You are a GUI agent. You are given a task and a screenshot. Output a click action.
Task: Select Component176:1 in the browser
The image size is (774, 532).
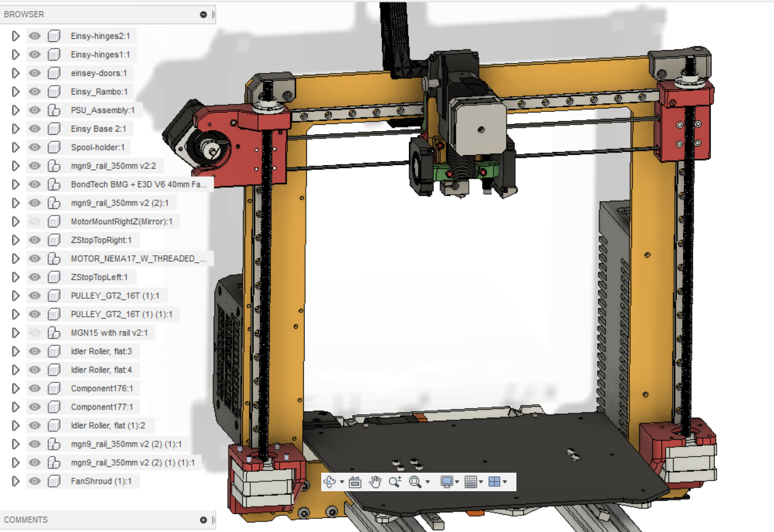102,388
